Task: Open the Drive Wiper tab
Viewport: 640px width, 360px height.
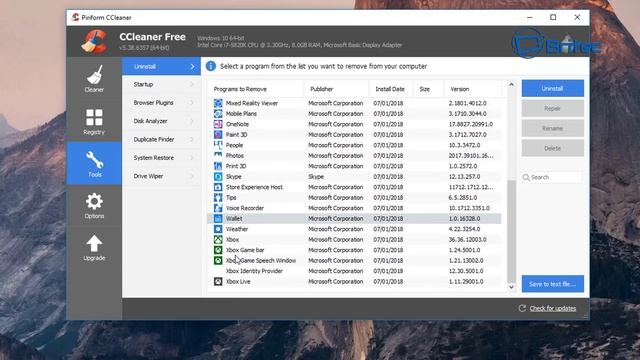Action: [161, 176]
